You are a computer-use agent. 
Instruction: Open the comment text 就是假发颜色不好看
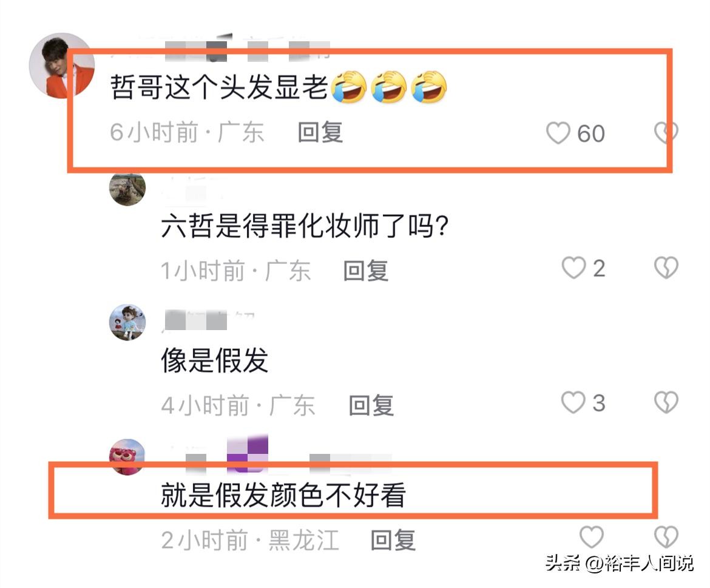click(283, 495)
